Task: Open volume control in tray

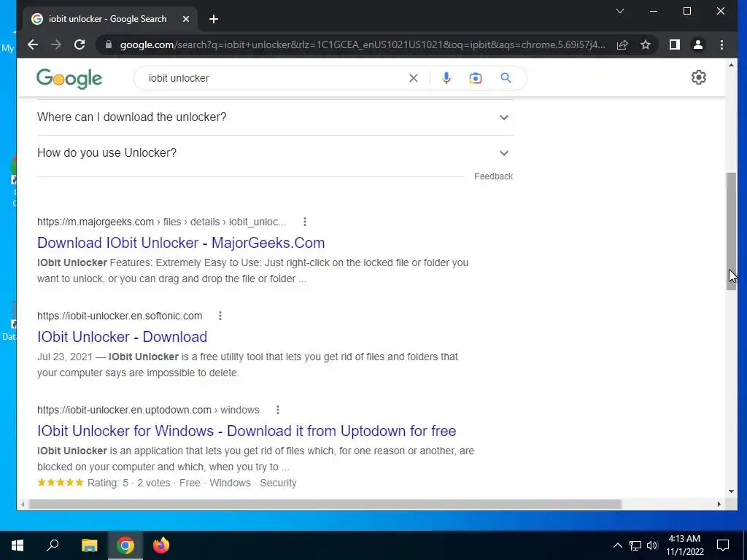Action: click(x=652, y=545)
